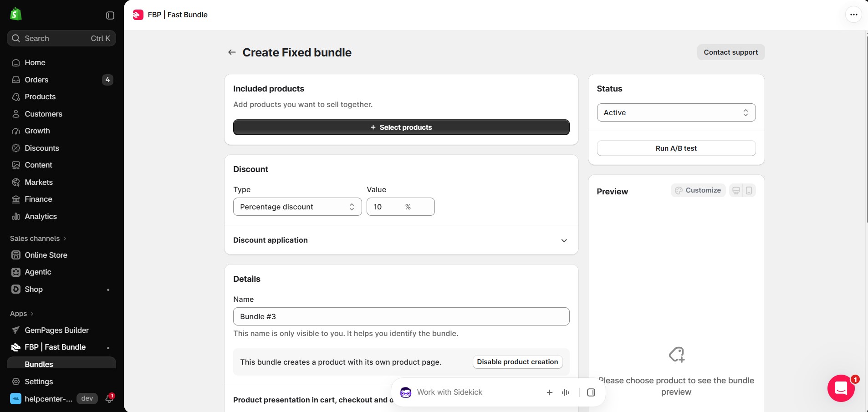This screenshot has height=412, width=868.
Task: Click the bundle Name input field
Action: pos(401,316)
